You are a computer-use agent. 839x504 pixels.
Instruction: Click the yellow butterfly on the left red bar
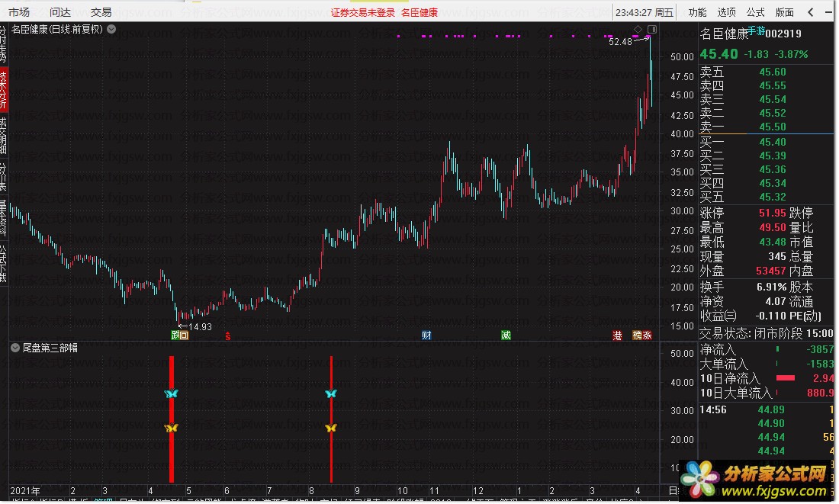click(171, 428)
